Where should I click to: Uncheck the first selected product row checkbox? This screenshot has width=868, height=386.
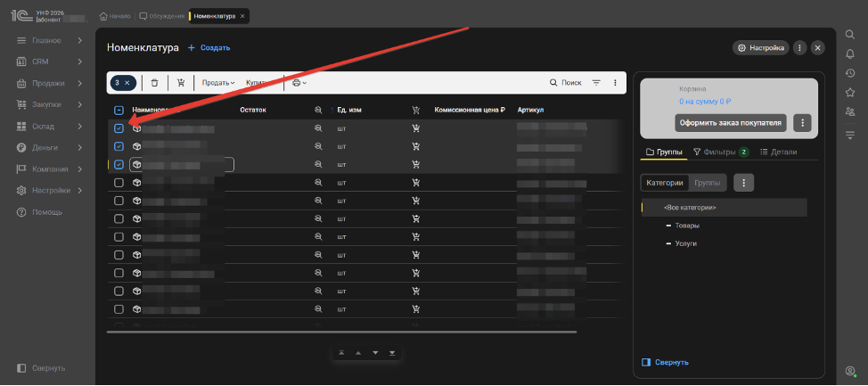tap(119, 128)
